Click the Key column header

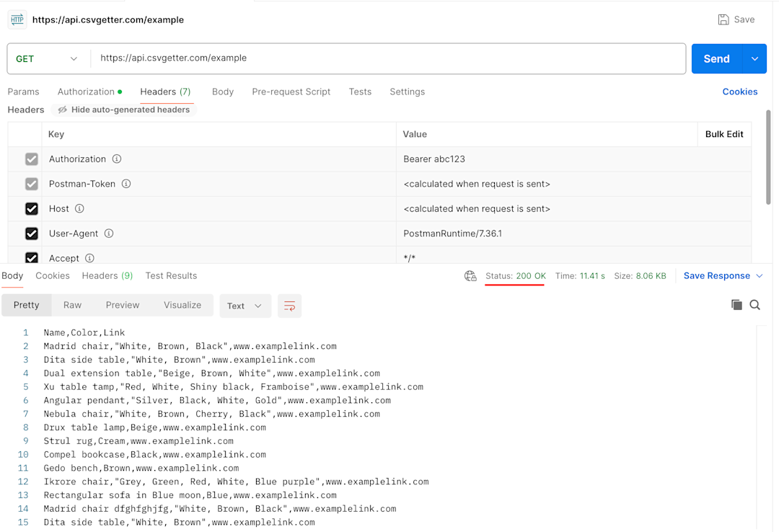pos(56,134)
